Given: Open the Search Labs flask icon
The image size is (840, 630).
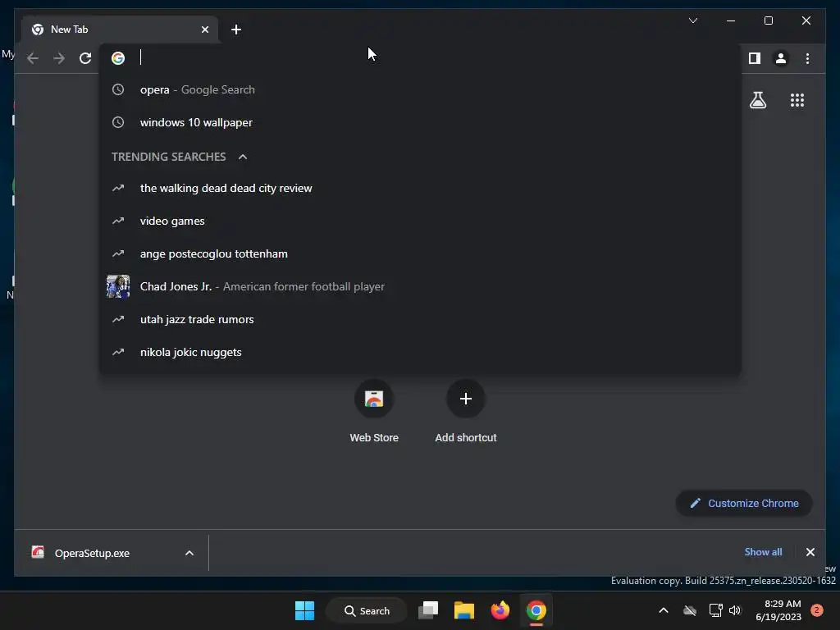Looking at the screenshot, I should click(757, 100).
